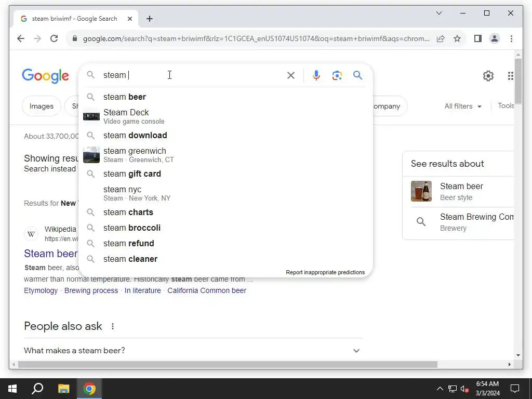Viewport: 532px width, 399px height.
Task: Select Steam Deck video game console suggestion
Action: click(225, 116)
